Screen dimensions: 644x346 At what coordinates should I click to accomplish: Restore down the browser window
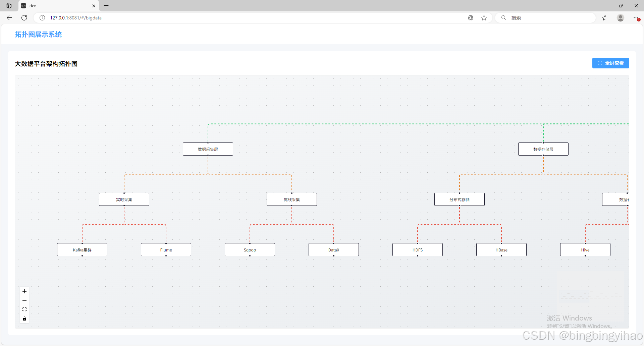[621, 6]
